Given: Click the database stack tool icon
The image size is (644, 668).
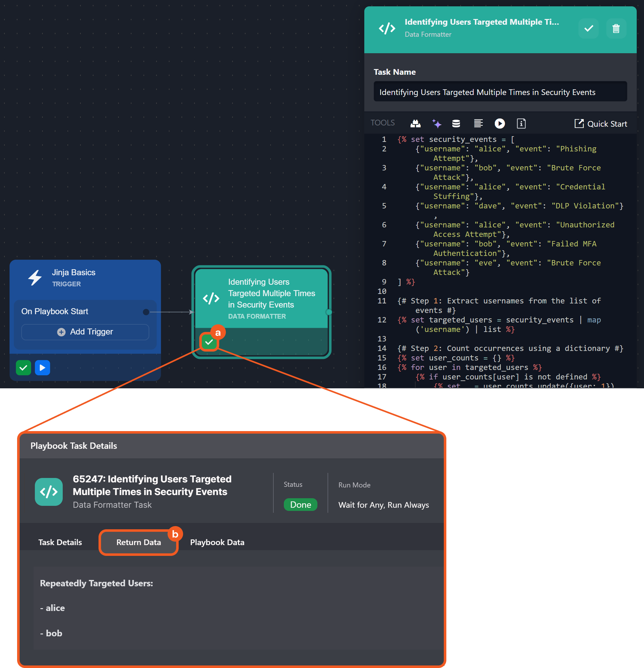Looking at the screenshot, I should tap(456, 124).
